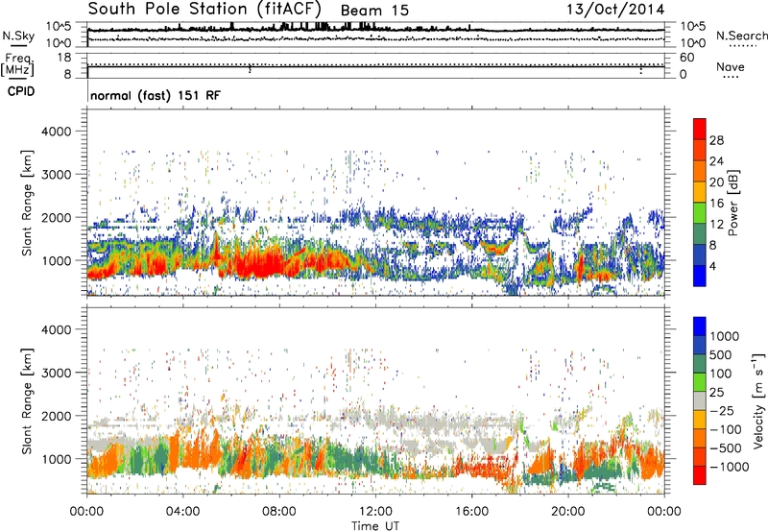Click the '08:00' time axis label
This screenshot has width=768, height=532.
[279, 511]
